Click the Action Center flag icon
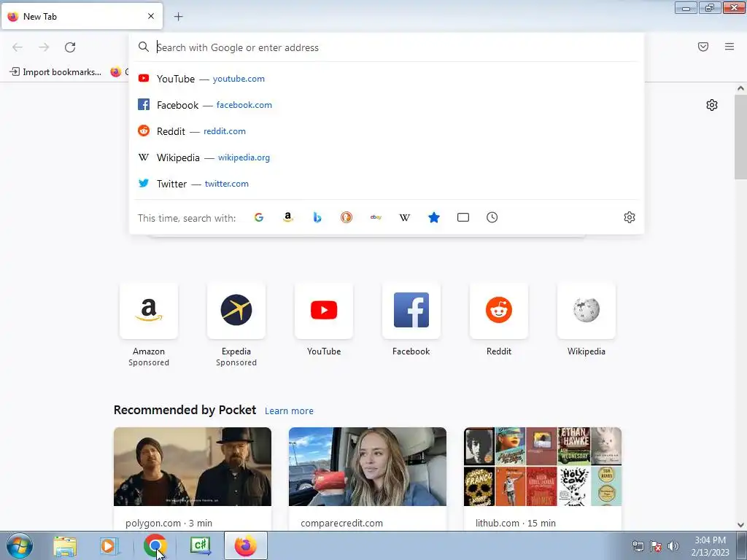 (x=656, y=546)
